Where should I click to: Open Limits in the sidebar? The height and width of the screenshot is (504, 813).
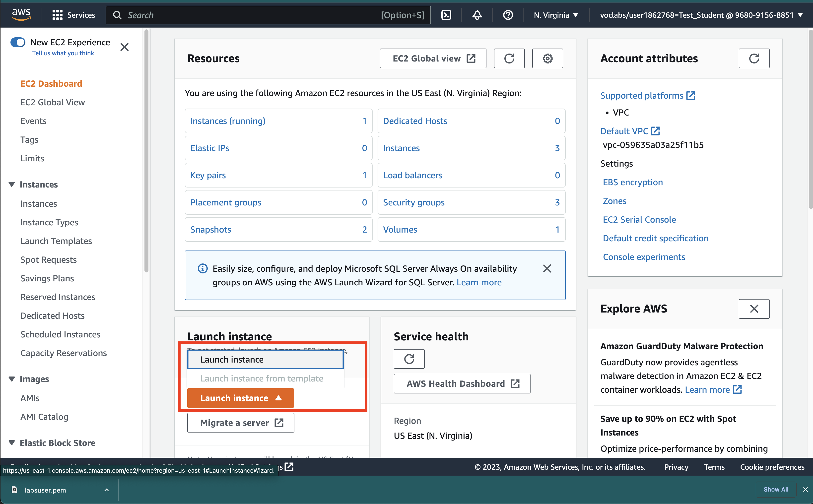click(32, 158)
